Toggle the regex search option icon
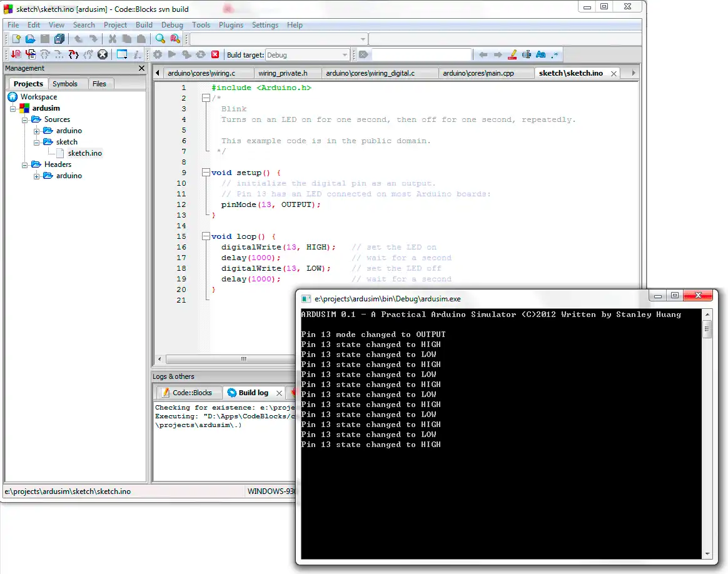Image resolution: width=728 pixels, height=574 pixels. tap(555, 54)
